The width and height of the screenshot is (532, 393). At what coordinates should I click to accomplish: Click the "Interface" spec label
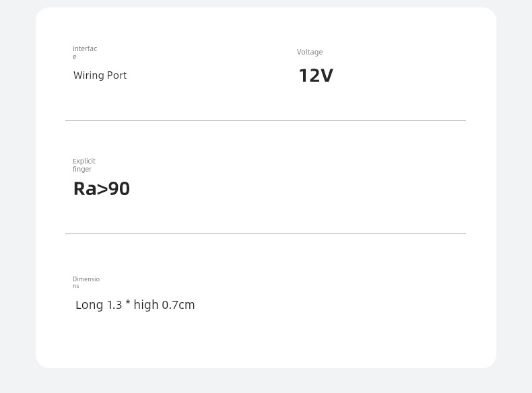click(85, 52)
